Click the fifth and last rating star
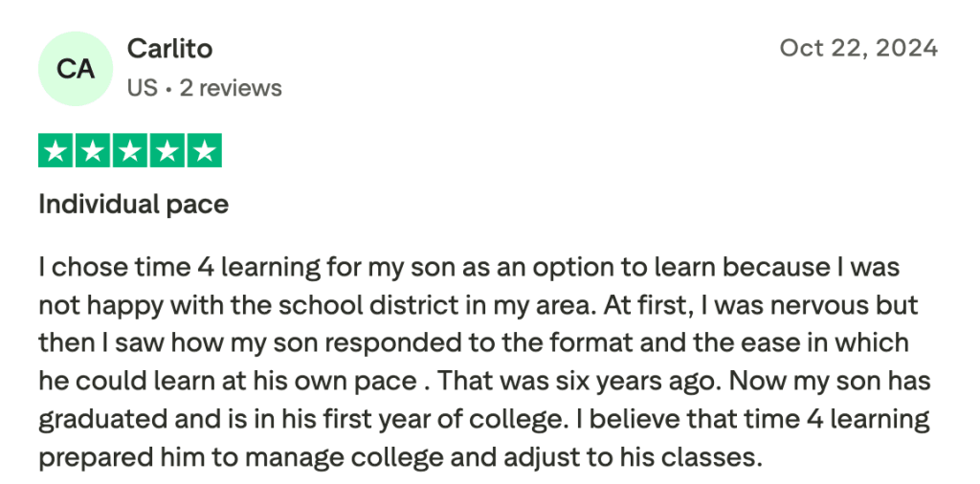This screenshot has width=980, height=484. [x=204, y=151]
